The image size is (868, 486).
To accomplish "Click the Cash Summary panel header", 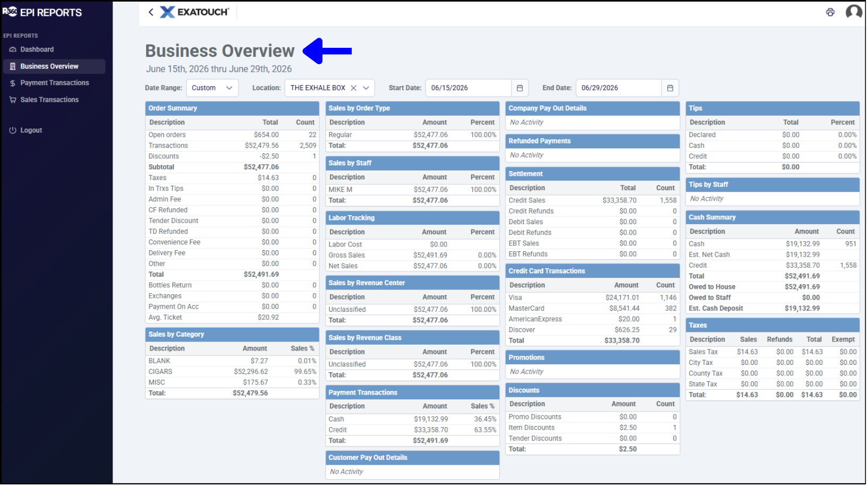I will click(772, 217).
